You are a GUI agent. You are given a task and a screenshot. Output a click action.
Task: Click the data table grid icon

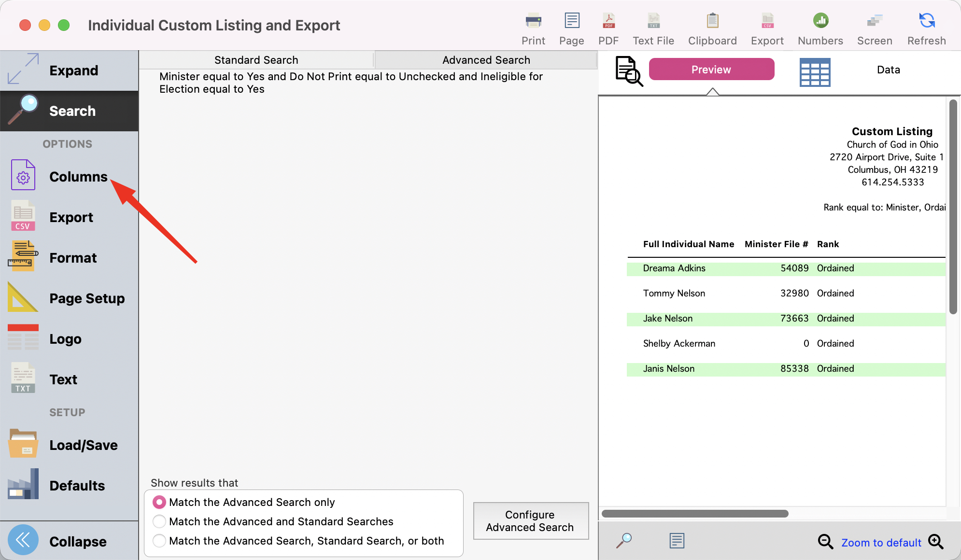(815, 72)
